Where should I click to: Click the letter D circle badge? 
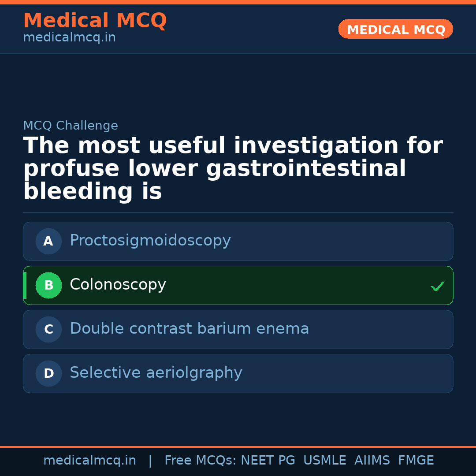click(x=48, y=373)
